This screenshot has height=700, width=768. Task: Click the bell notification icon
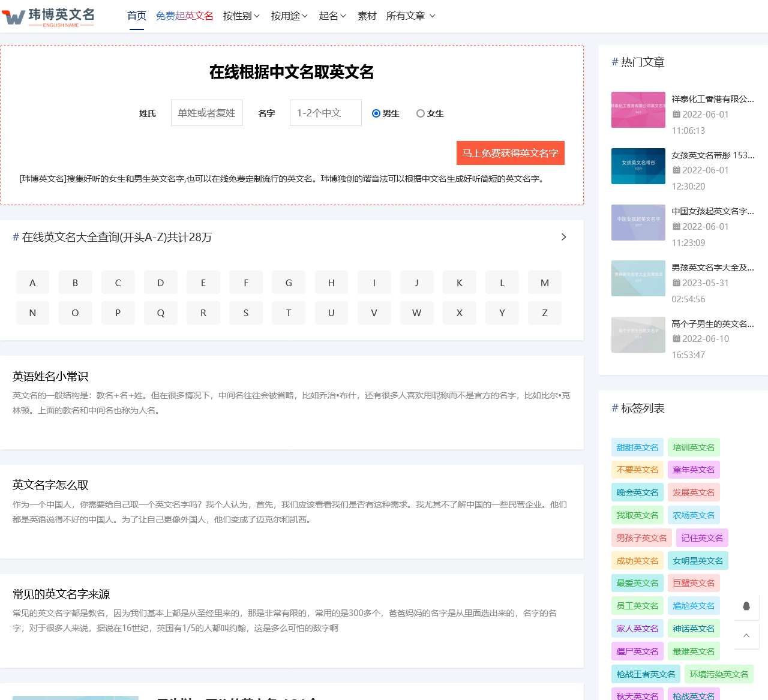(746, 606)
